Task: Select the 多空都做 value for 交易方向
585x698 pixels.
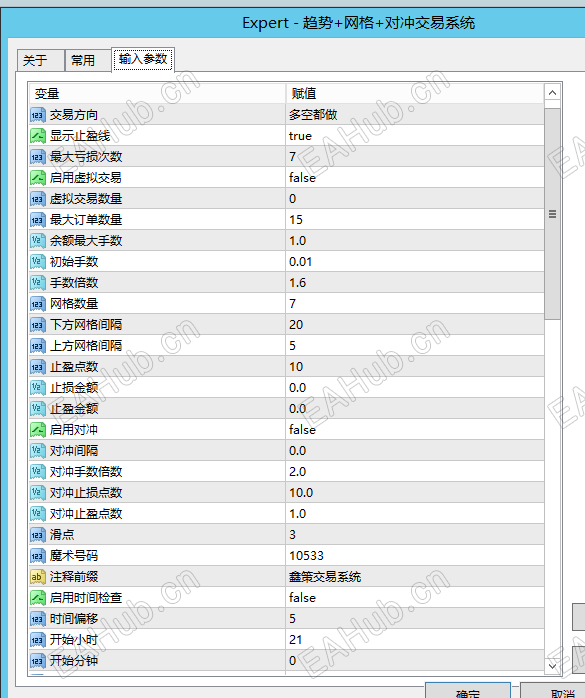Action: [x=313, y=115]
